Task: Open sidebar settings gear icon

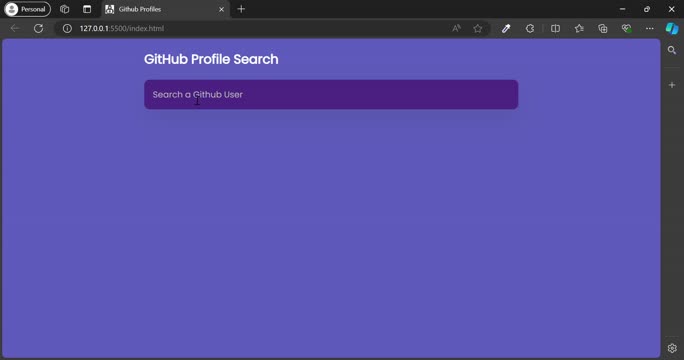Action: point(672,348)
